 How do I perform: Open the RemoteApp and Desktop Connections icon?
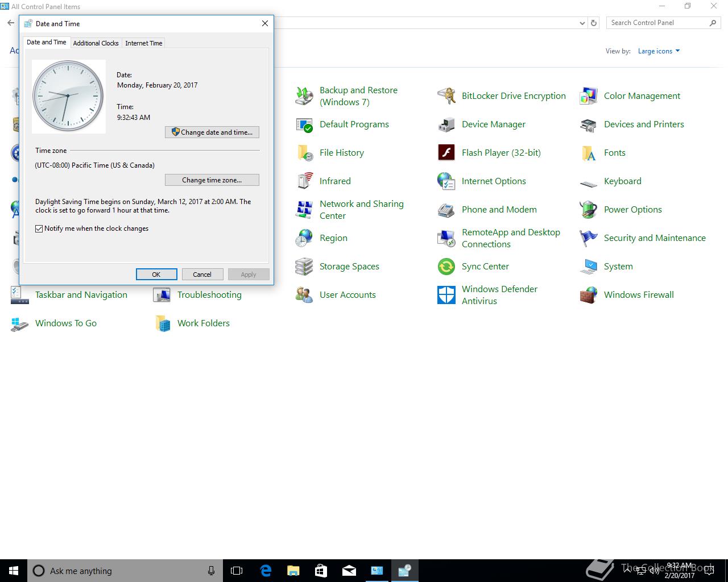pos(446,238)
